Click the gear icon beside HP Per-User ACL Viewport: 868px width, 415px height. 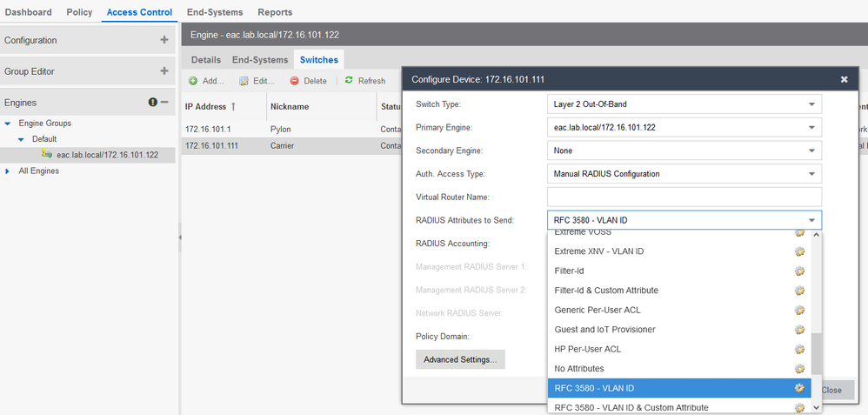coord(798,349)
